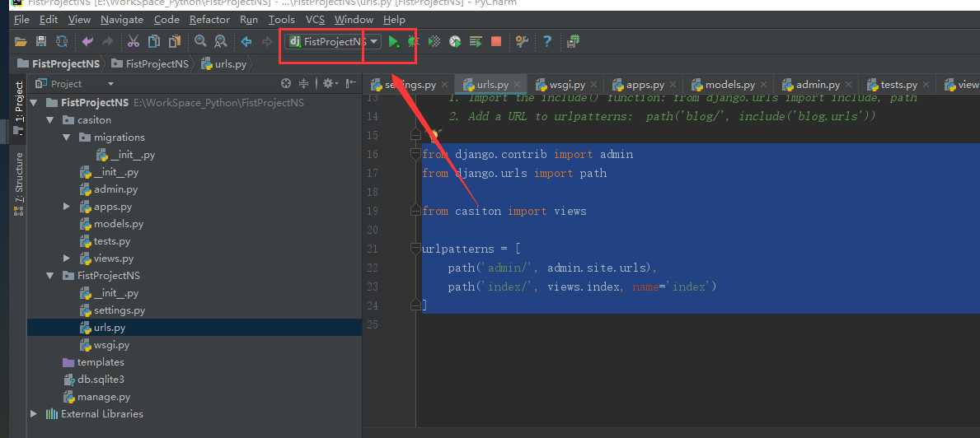
Task: Click the blue question mark Help icon
Action: 547,42
